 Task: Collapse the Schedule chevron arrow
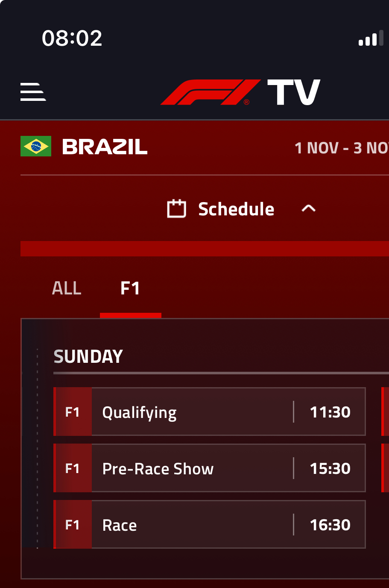click(308, 209)
